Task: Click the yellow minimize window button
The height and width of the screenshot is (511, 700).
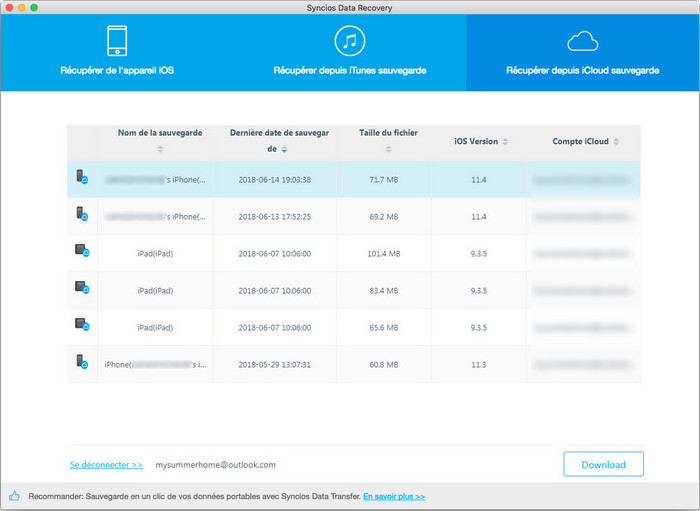Action: (x=21, y=8)
